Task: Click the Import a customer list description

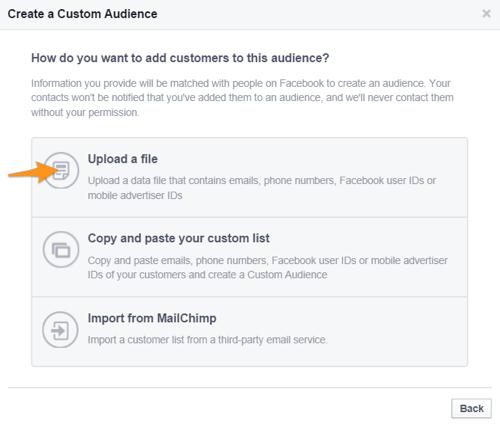Action: [x=207, y=340]
